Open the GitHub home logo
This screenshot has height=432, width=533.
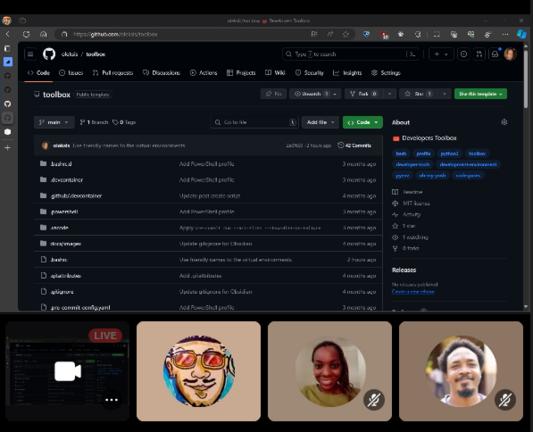tap(49, 54)
